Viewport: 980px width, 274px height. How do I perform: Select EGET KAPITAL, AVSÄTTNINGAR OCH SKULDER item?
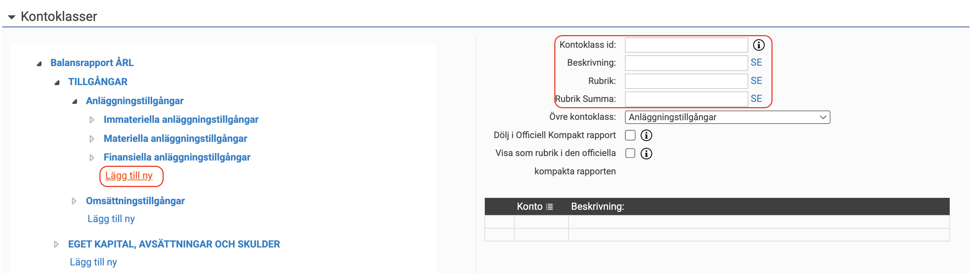tap(174, 245)
